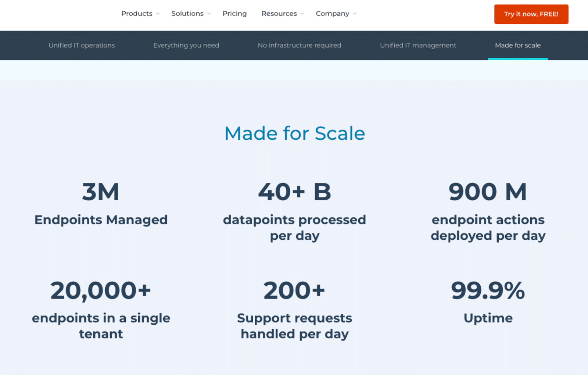588x382 pixels.
Task: Expand the Solutions dropdown arrow
Action: coord(209,14)
